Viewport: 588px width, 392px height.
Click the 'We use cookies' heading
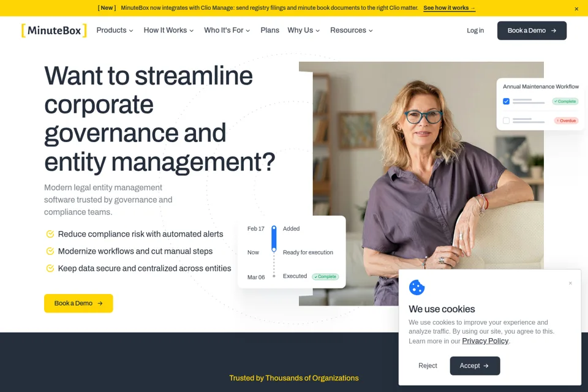pos(442,309)
